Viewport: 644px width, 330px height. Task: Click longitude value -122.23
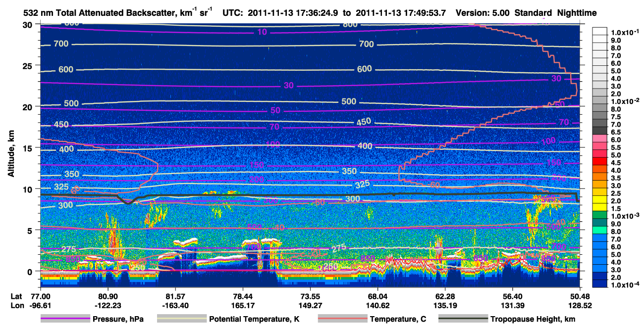click(x=108, y=305)
